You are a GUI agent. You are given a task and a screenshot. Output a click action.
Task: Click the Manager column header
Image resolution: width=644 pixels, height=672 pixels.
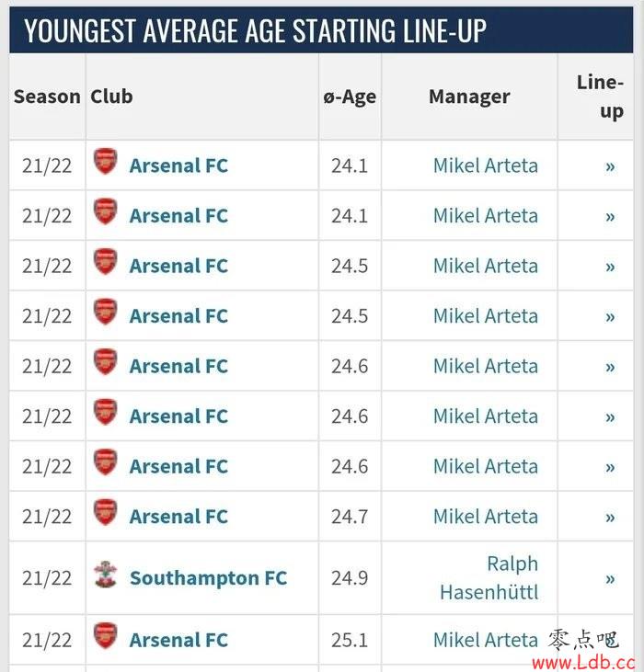pyautogui.click(x=469, y=97)
